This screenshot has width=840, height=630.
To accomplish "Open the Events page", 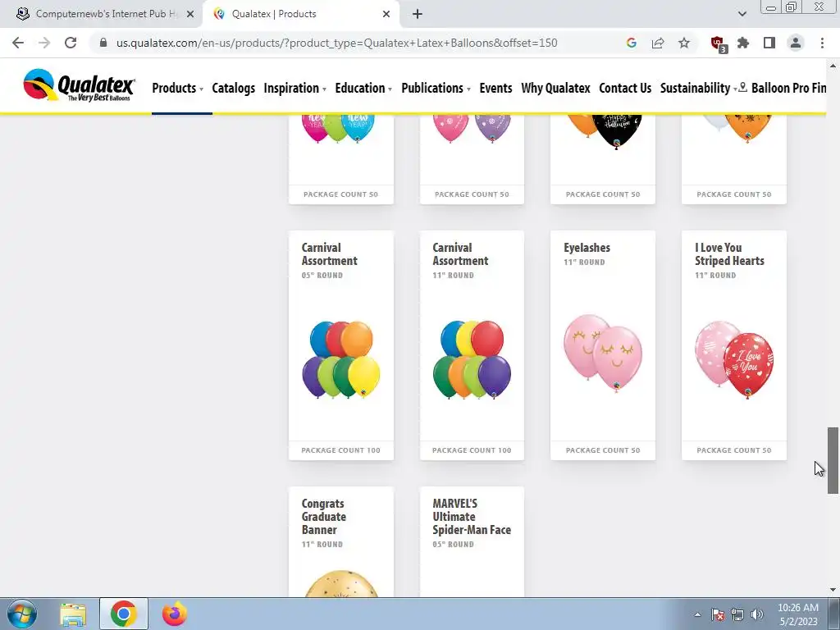I will click(x=495, y=88).
